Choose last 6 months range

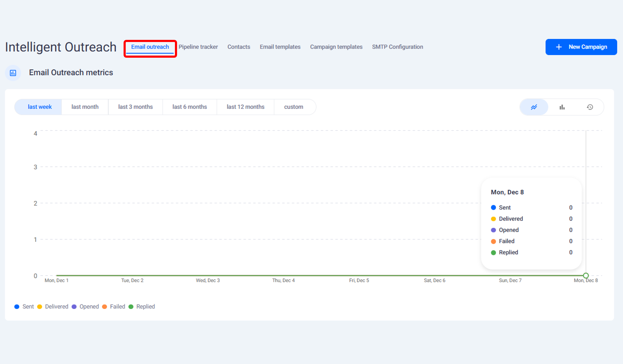[189, 107]
